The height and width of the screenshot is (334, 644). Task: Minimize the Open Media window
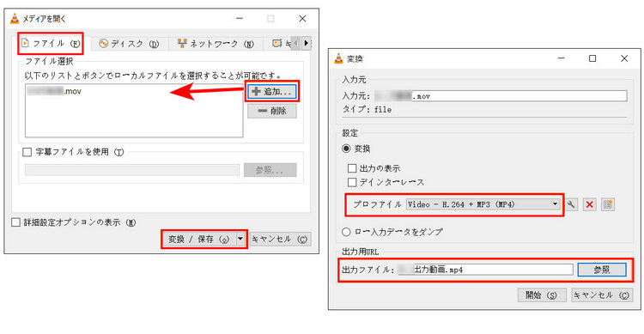point(240,19)
